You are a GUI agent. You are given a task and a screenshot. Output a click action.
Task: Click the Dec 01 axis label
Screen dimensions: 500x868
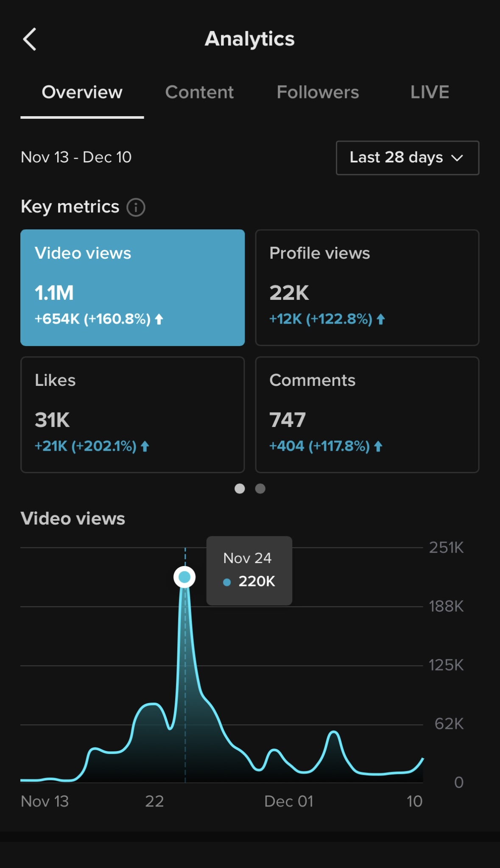[288, 801]
